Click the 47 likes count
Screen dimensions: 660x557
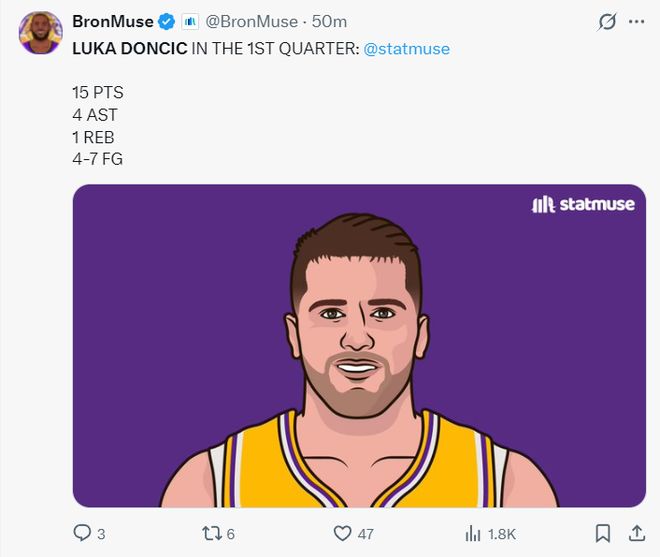365,534
